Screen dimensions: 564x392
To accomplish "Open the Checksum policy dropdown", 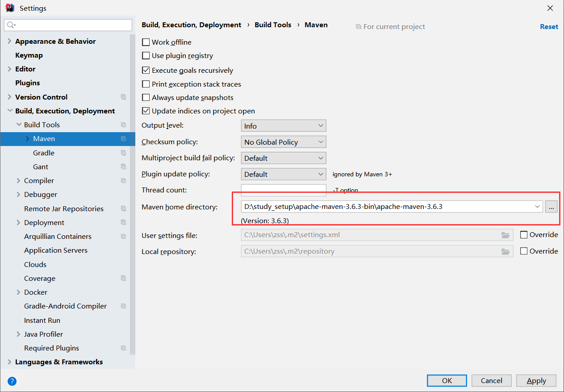I will tap(284, 142).
